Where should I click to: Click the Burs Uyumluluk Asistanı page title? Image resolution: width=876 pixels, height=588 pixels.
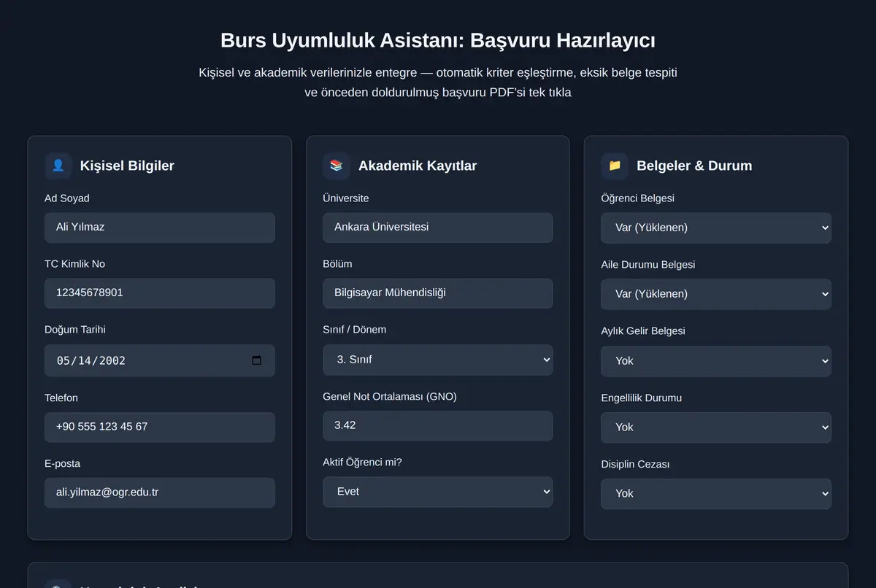point(438,40)
